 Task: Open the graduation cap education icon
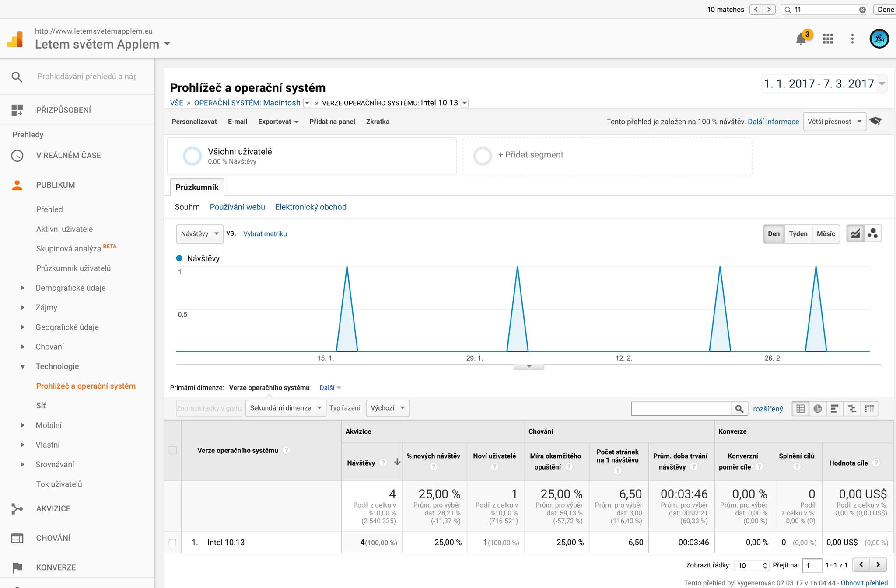point(875,121)
